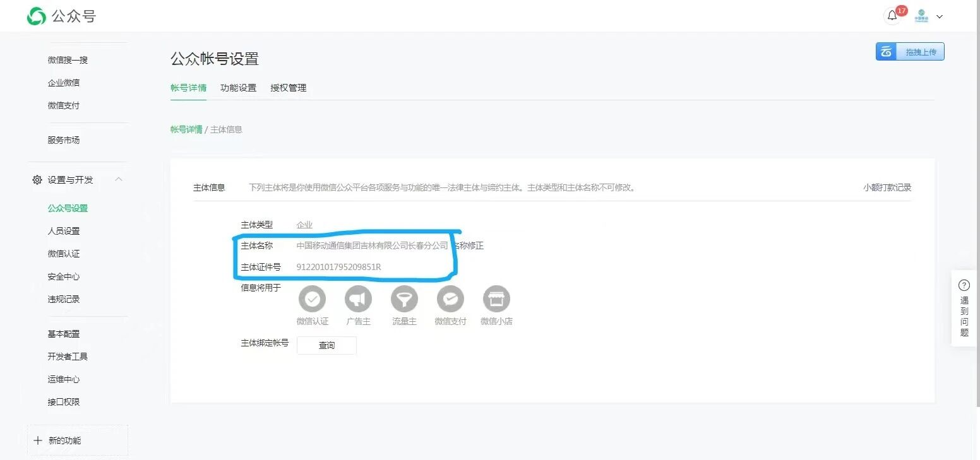Expand the account dropdown arrow

940,17
